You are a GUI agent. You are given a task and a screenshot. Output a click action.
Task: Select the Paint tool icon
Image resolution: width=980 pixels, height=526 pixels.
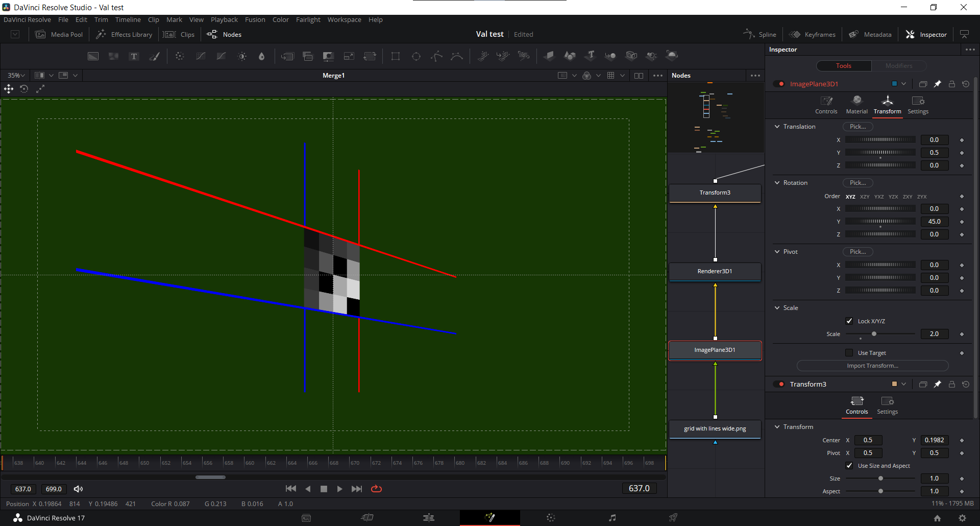coord(154,56)
